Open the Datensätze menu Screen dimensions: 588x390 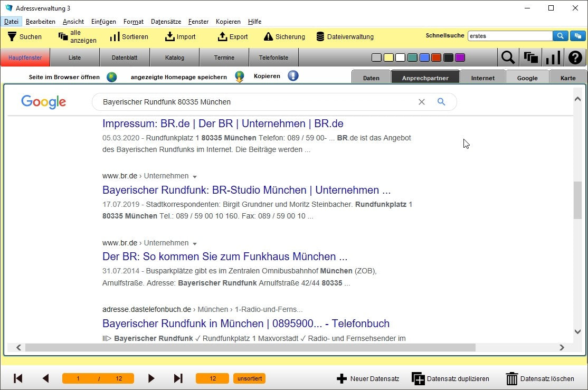click(166, 22)
